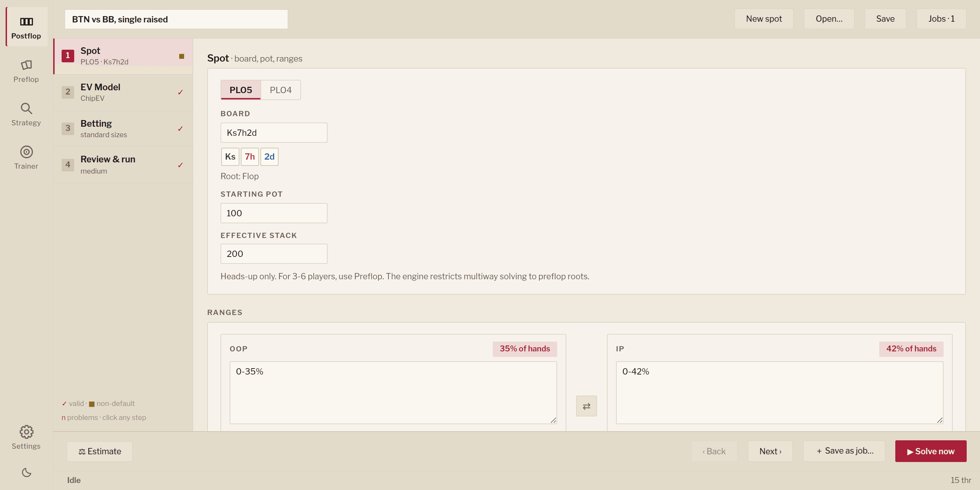Go to the EV Model step

click(x=123, y=92)
